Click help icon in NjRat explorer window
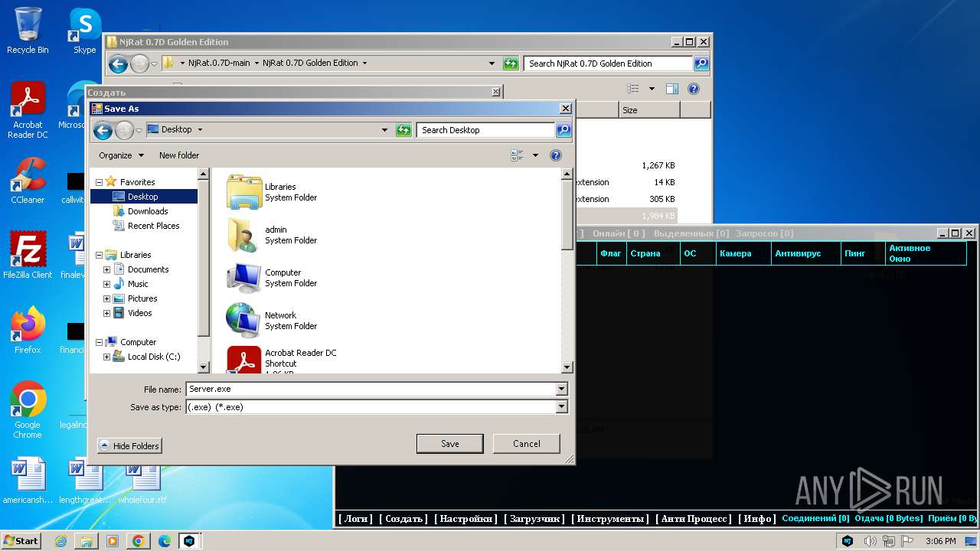The image size is (980, 551). 693,89
